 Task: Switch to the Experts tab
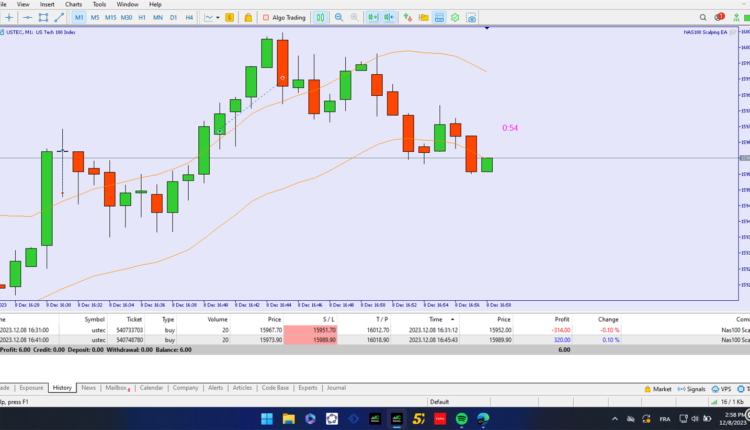click(x=307, y=387)
